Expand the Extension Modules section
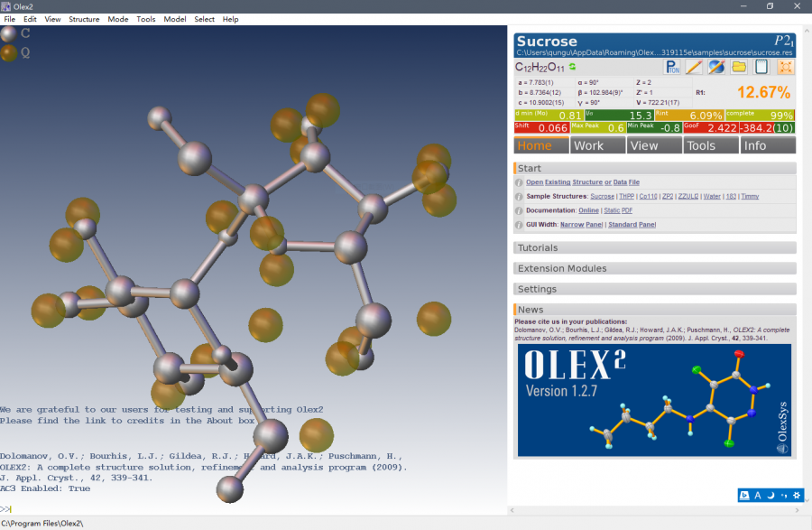The width and height of the screenshot is (812, 530). point(655,268)
